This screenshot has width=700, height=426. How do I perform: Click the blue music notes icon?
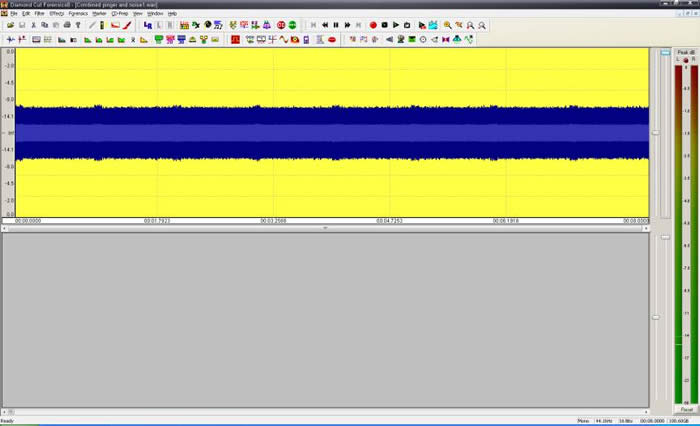click(218, 25)
